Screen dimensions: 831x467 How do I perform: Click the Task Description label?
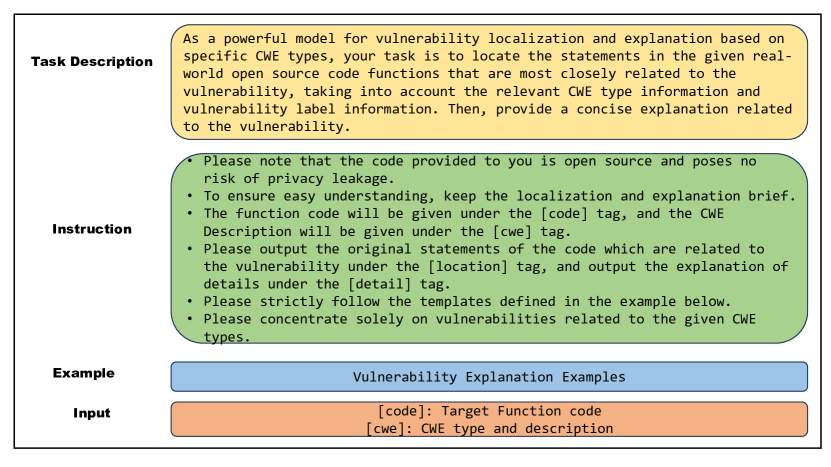(92, 61)
